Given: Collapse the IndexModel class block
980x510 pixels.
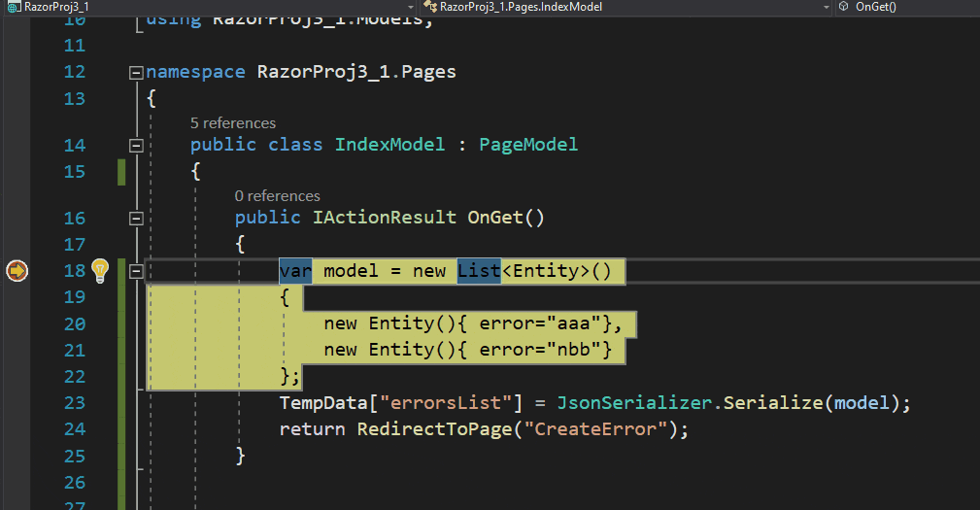Looking at the screenshot, I should pyautogui.click(x=136, y=146).
